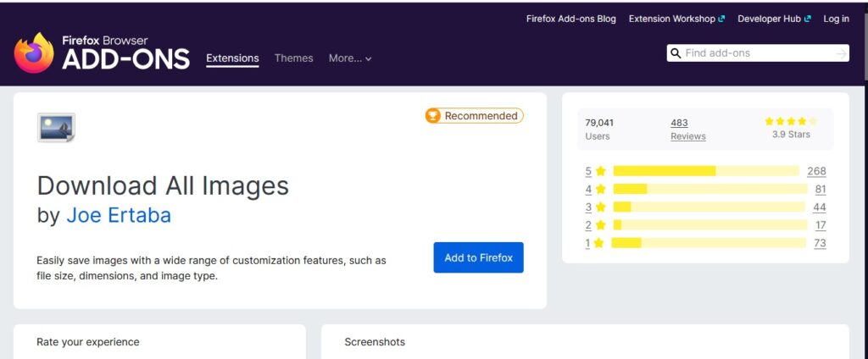Click the star icon in the 1-star row
868x359 pixels.
click(x=599, y=243)
